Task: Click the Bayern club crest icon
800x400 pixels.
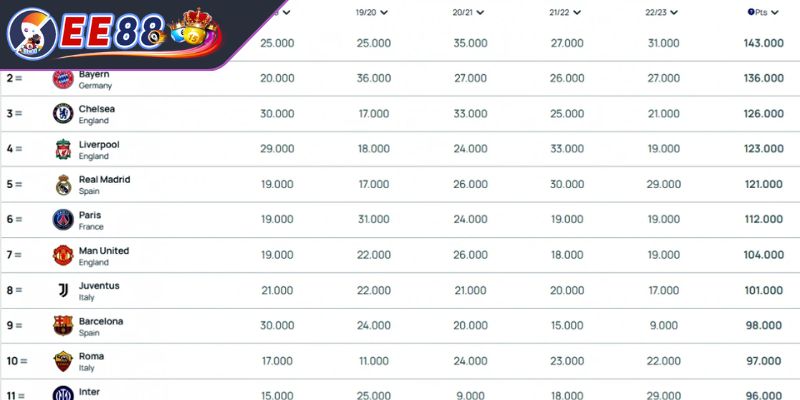Action: 63,79
